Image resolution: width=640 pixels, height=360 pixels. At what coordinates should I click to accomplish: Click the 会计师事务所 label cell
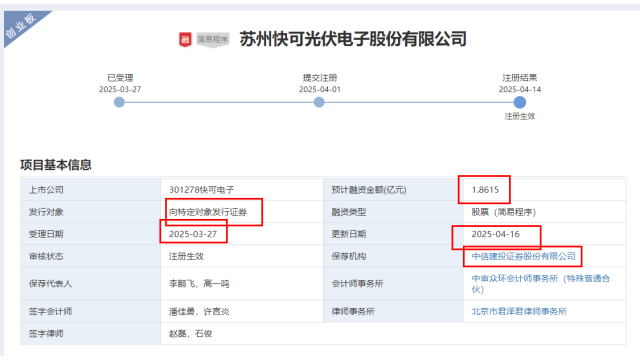point(393,284)
